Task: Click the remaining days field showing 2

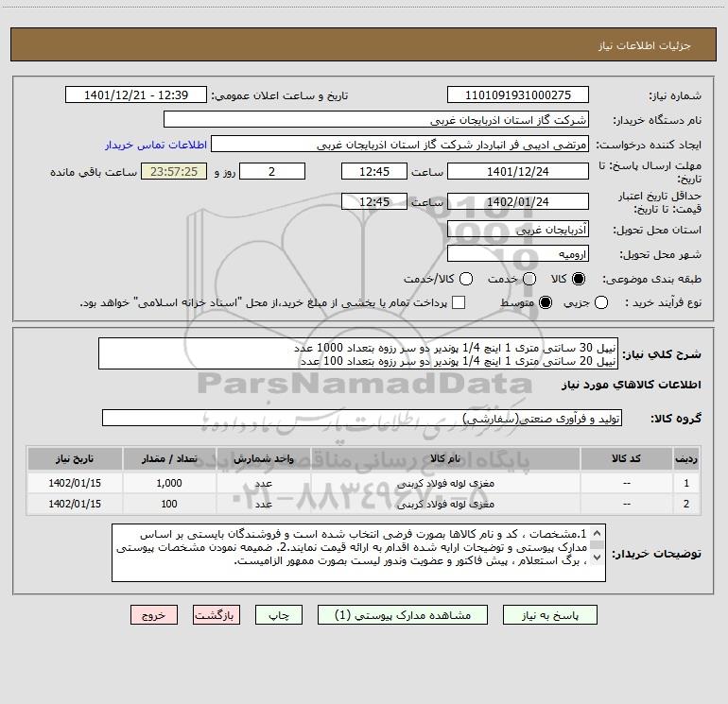Action: pos(272,171)
